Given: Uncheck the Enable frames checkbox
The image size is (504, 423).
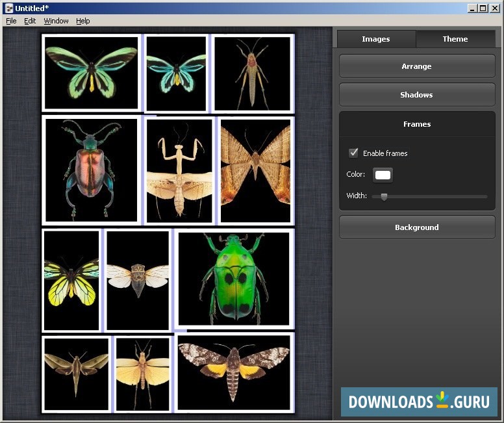Looking at the screenshot, I should [354, 153].
